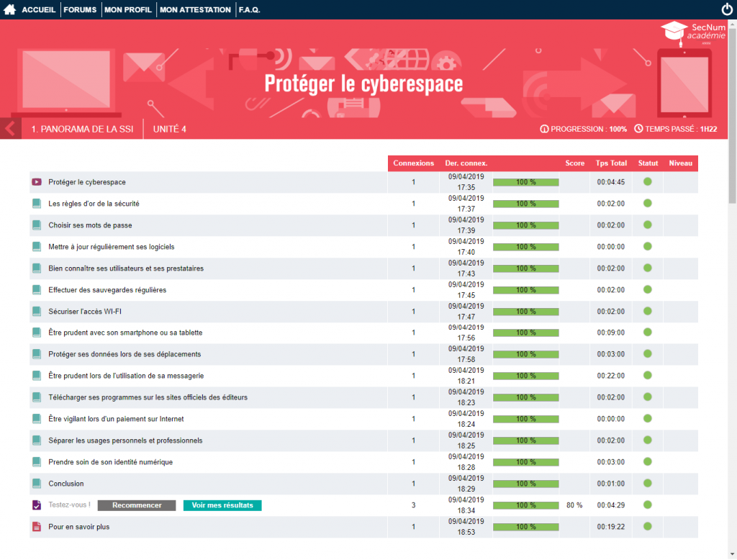Open the F.A.Q. menu item
The width and height of the screenshot is (737, 560).
(x=249, y=10)
